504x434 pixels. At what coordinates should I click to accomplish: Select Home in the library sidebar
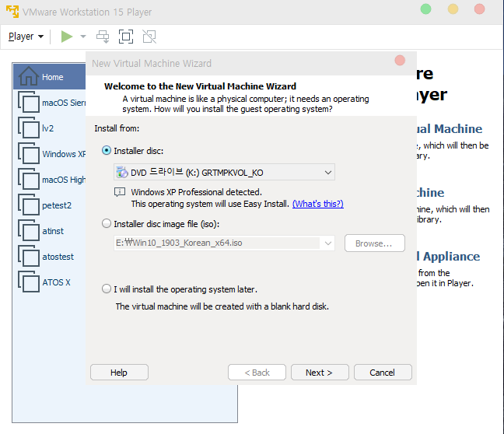click(50, 77)
